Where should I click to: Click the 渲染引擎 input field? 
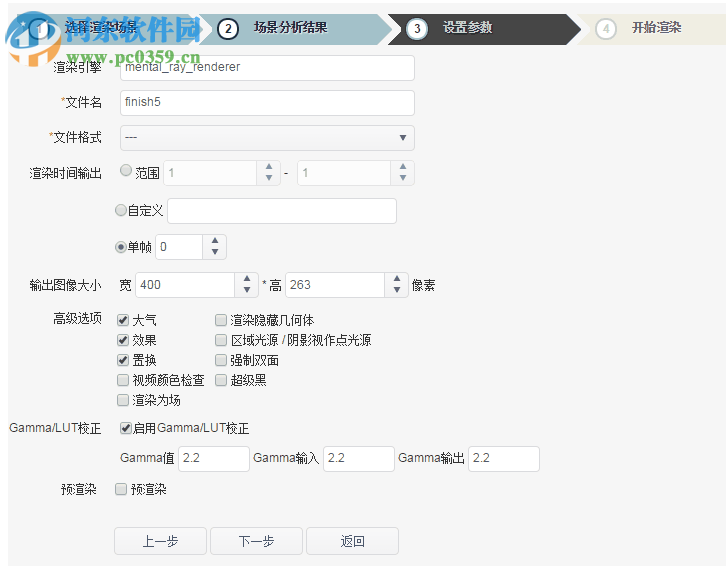click(267, 68)
